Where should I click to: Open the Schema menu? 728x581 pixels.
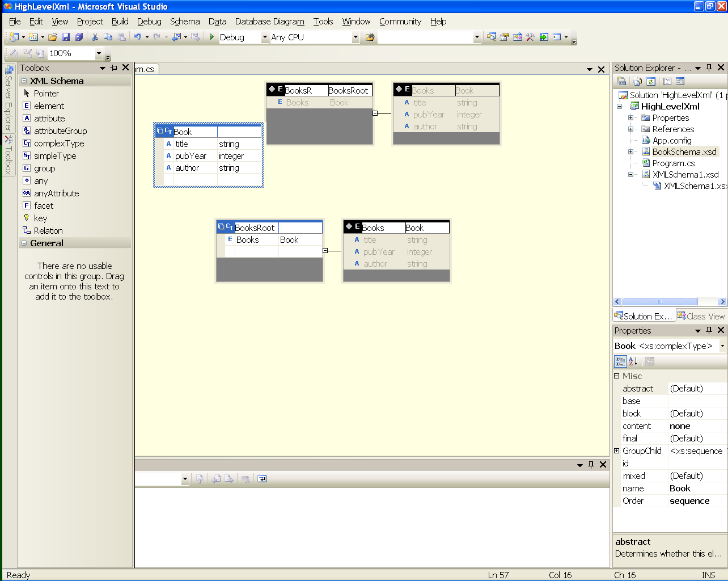tap(185, 22)
